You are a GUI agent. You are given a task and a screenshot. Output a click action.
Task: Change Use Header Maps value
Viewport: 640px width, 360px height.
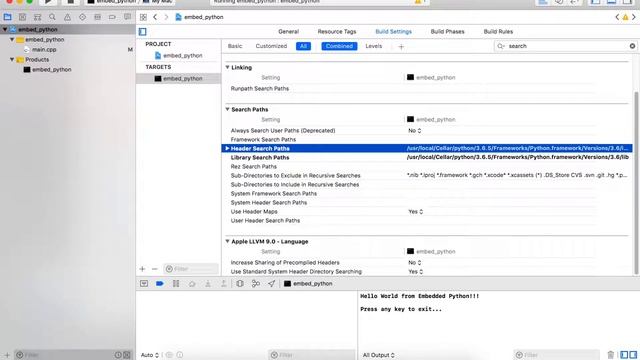pos(416,211)
